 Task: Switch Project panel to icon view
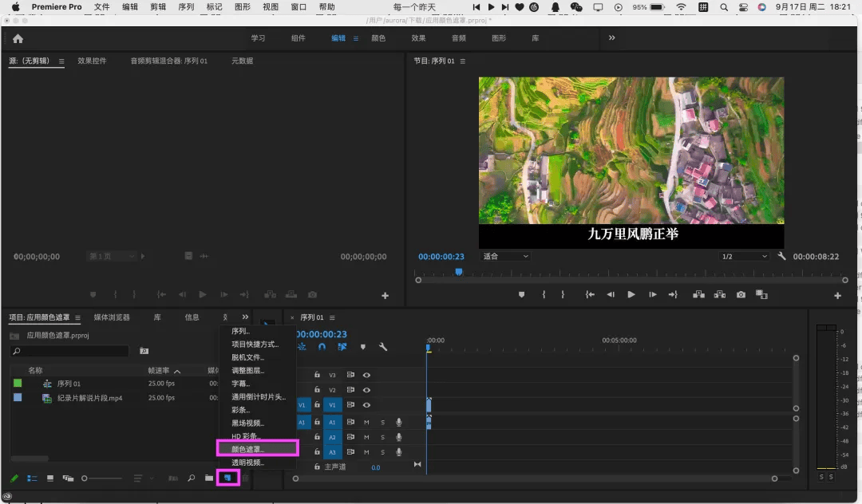click(50, 478)
